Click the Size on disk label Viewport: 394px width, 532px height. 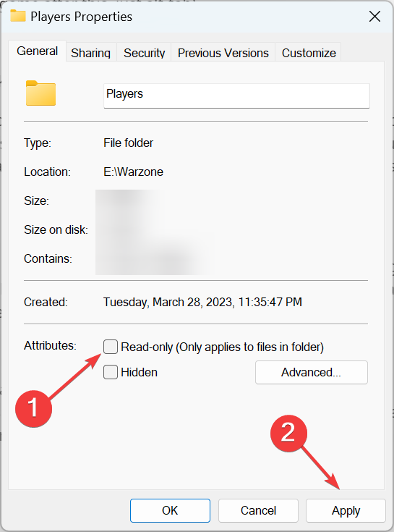pos(56,229)
